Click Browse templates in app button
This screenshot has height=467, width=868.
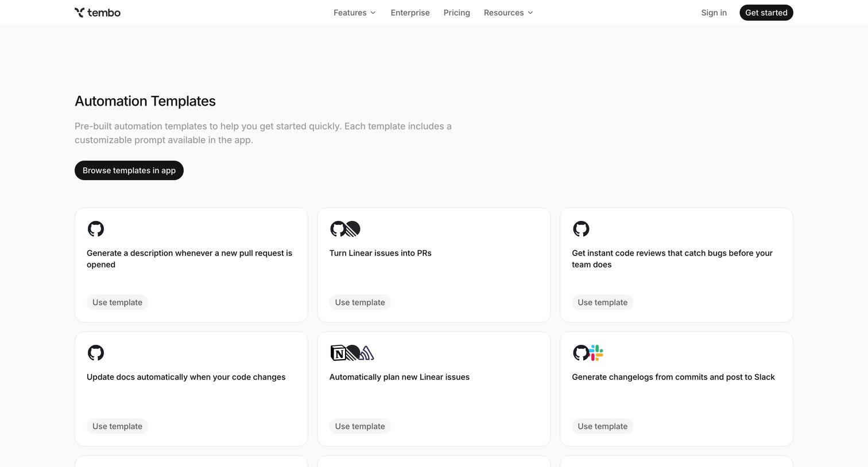(x=129, y=170)
